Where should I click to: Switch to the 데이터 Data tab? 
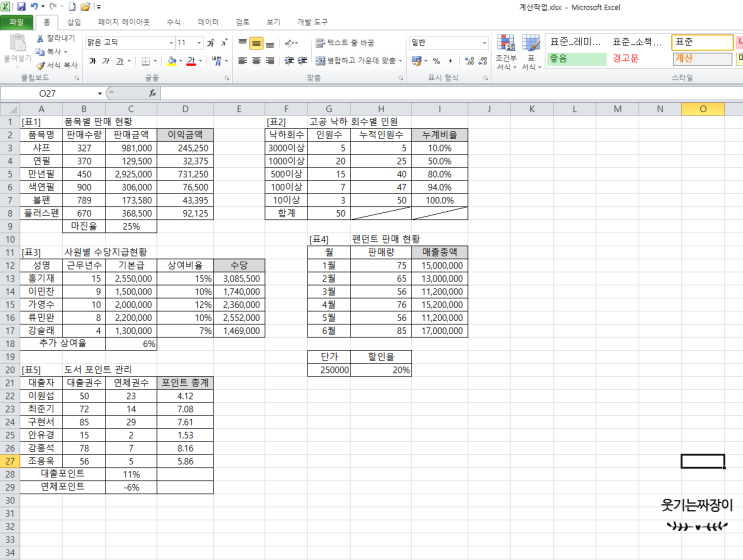(208, 22)
